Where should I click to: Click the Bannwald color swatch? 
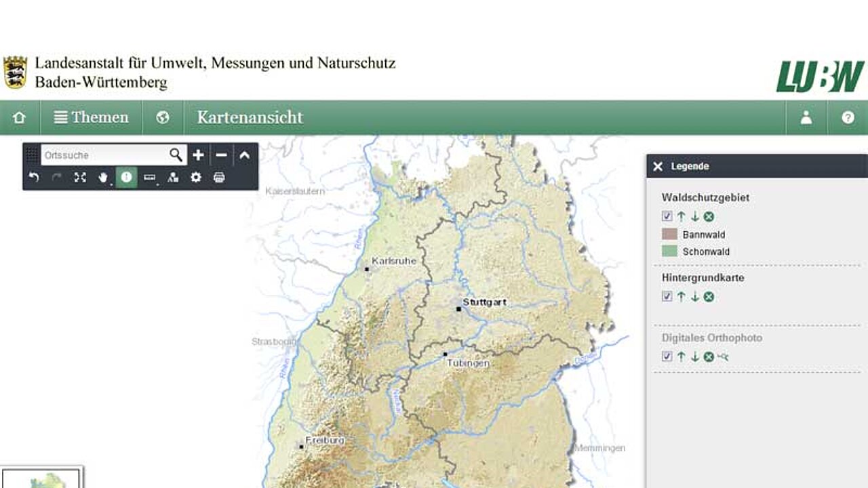pyautogui.click(x=670, y=234)
